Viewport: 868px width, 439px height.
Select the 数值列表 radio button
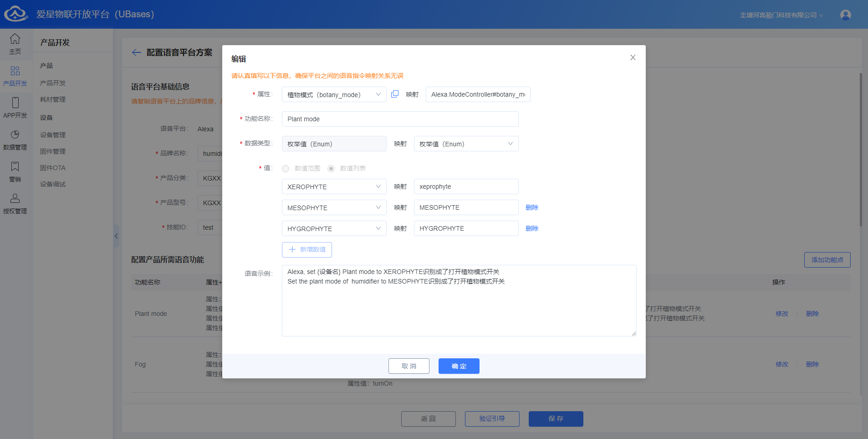coord(331,169)
